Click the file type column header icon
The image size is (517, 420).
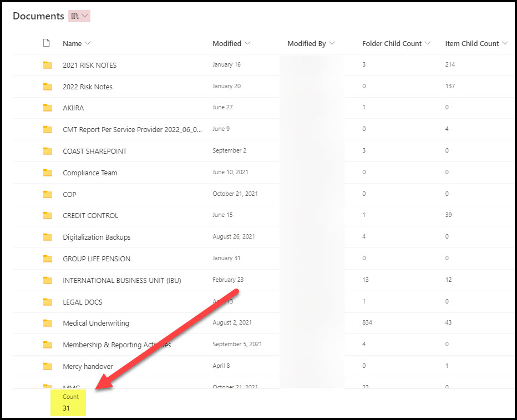pyautogui.click(x=47, y=43)
